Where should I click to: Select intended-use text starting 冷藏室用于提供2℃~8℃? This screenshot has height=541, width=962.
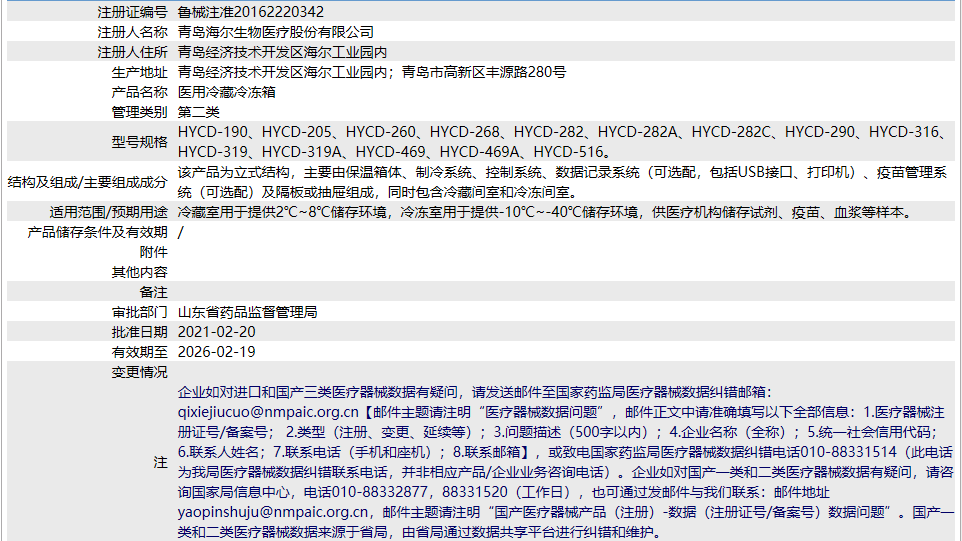pyautogui.click(x=546, y=212)
